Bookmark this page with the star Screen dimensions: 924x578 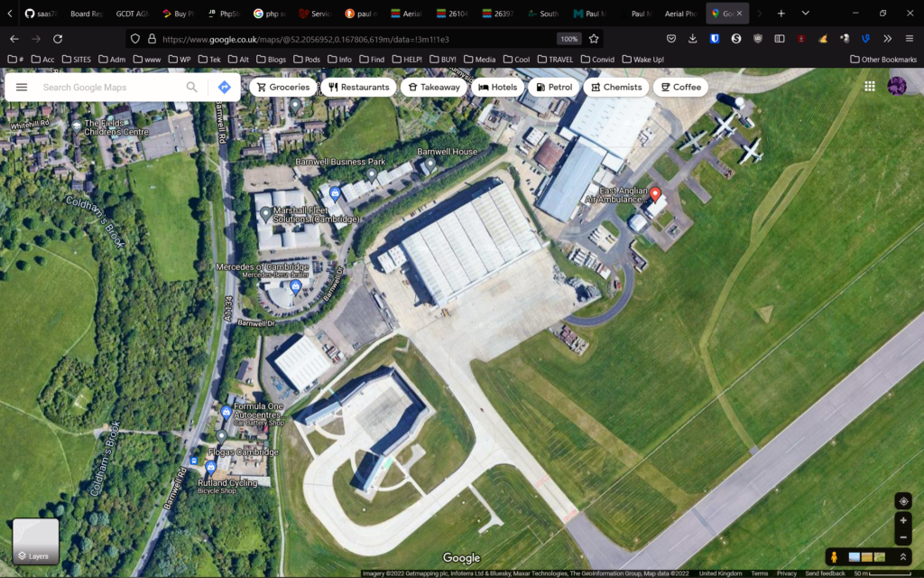(594, 39)
